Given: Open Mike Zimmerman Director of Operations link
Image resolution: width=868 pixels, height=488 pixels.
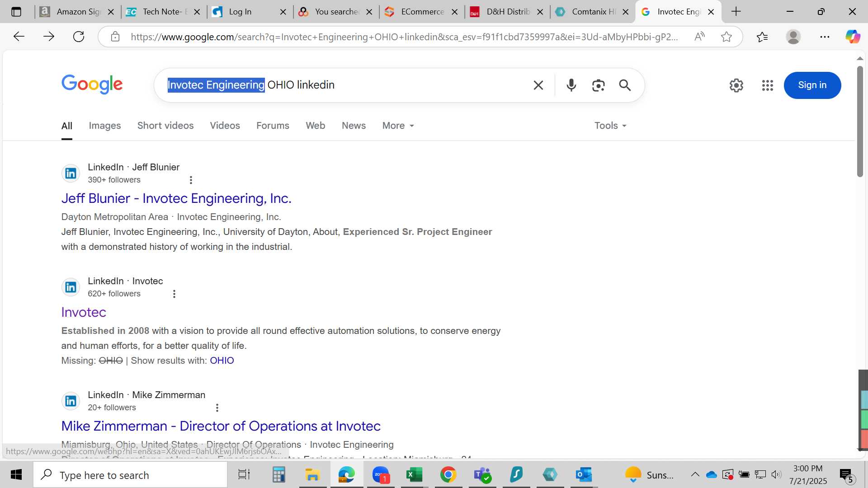Looking at the screenshot, I should (x=221, y=426).
